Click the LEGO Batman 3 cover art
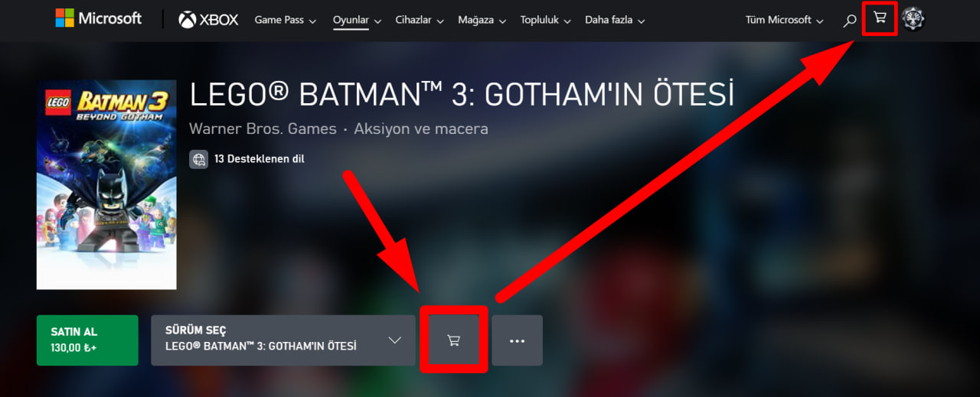This screenshot has height=397, width=980. coord(106,184)
